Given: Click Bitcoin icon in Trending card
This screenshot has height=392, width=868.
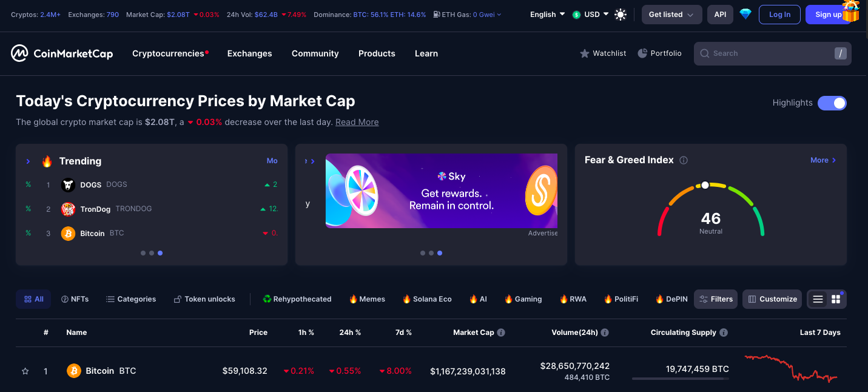Looking at the screenshot, I should click(x=69, y=233).
